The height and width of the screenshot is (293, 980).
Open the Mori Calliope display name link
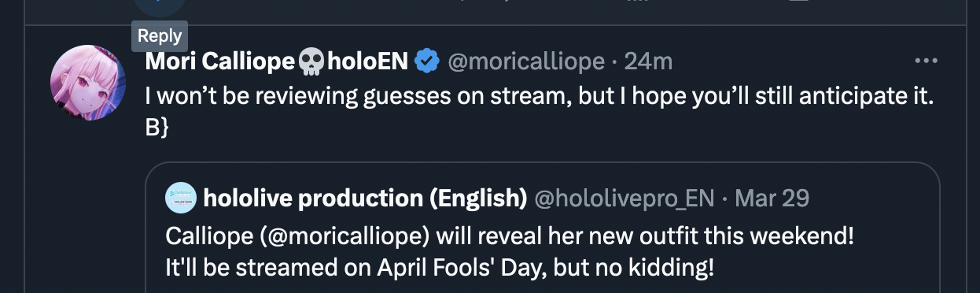coord(219,61)
